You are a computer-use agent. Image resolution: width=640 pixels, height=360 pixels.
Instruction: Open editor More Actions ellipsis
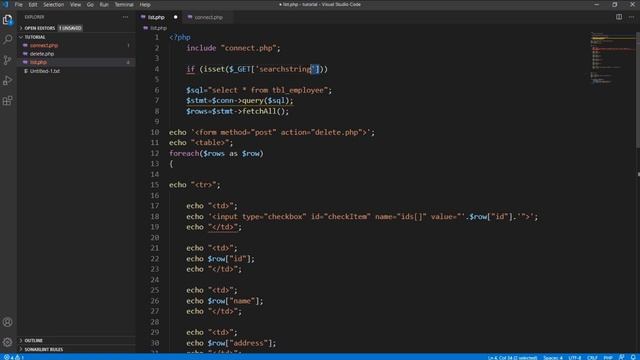tap(631, 17)
